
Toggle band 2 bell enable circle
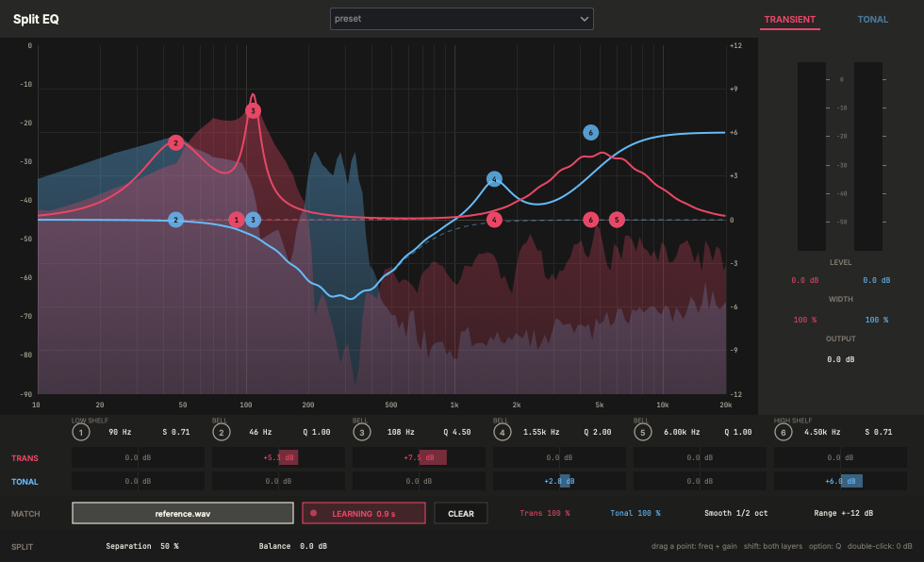click(221, 433)
